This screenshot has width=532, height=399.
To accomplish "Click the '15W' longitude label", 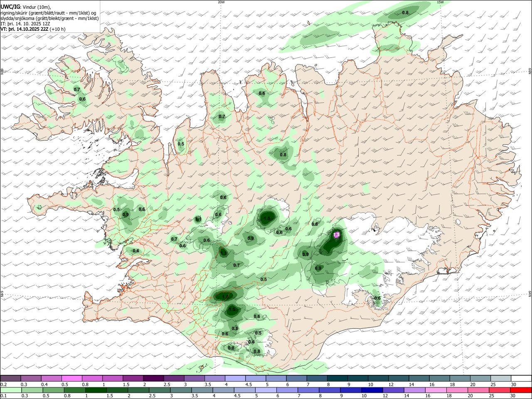I will (440, 2).
